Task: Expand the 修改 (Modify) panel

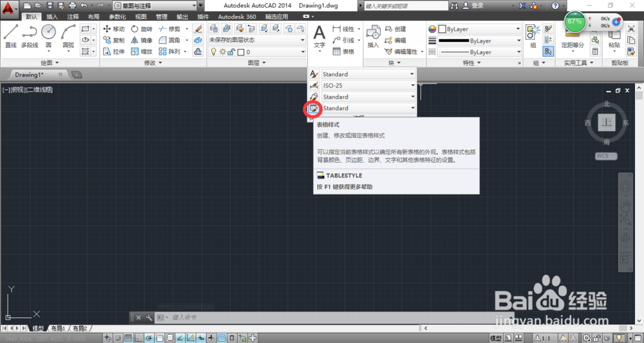Action: (x=153, y=63)
